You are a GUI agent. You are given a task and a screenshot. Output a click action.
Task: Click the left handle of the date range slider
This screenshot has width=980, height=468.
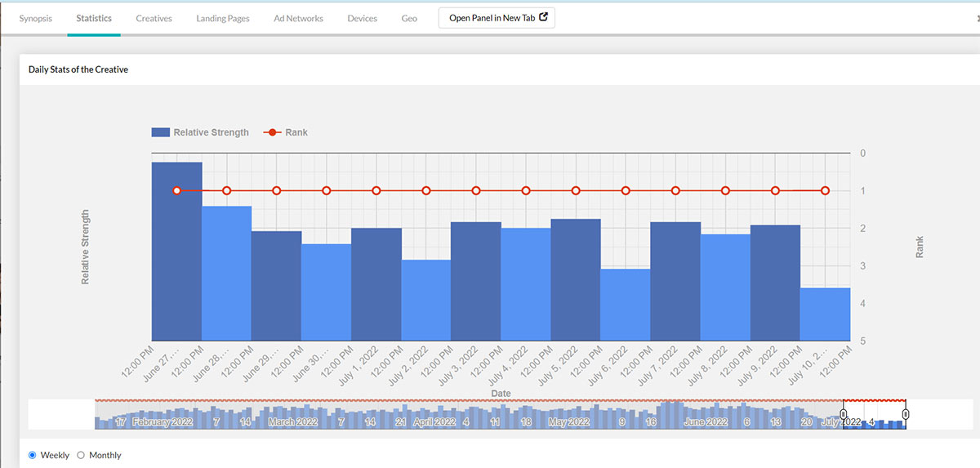pos(844,415)
